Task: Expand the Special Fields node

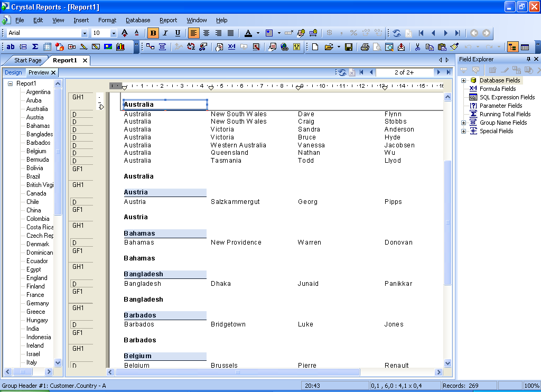Action: click(464, 131)
